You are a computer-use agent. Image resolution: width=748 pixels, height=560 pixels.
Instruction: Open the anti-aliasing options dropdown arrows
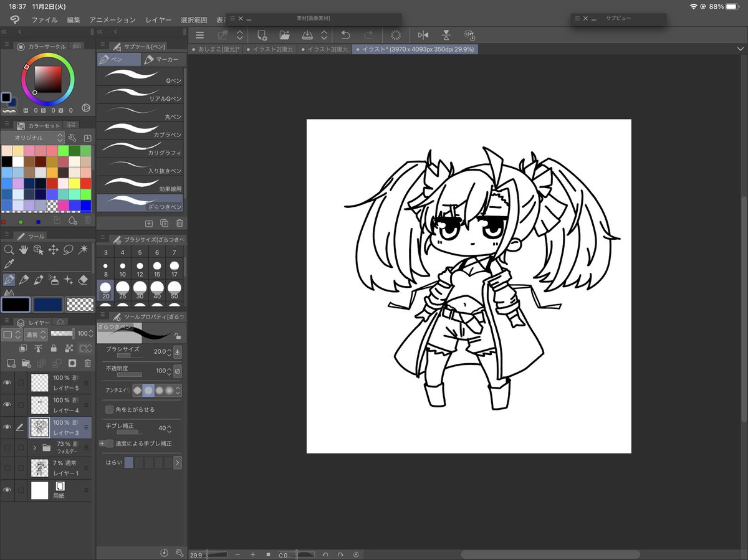[x=179, y=391]
